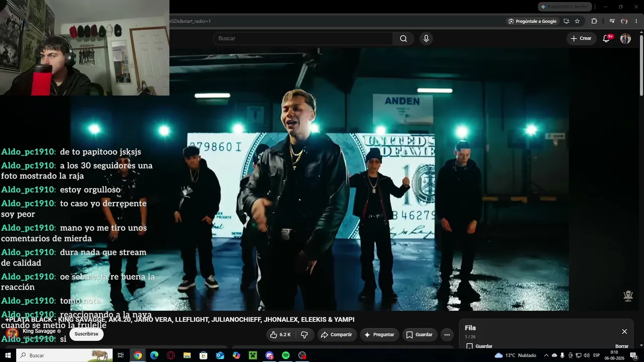This screenshot has height=362, width=644.
Task: Click the chat message "tomo nota"
Action: click(x=80, y=301)
